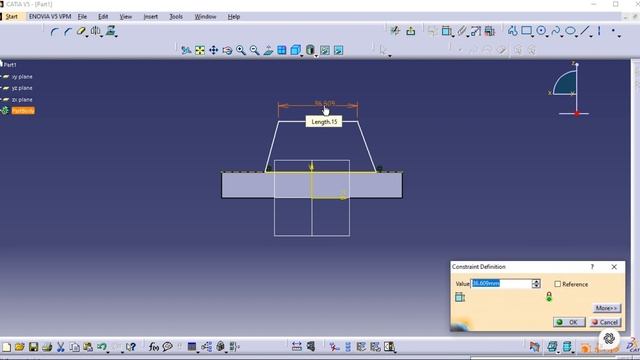
Task: Click the More>> button
Action: (607, 308)
